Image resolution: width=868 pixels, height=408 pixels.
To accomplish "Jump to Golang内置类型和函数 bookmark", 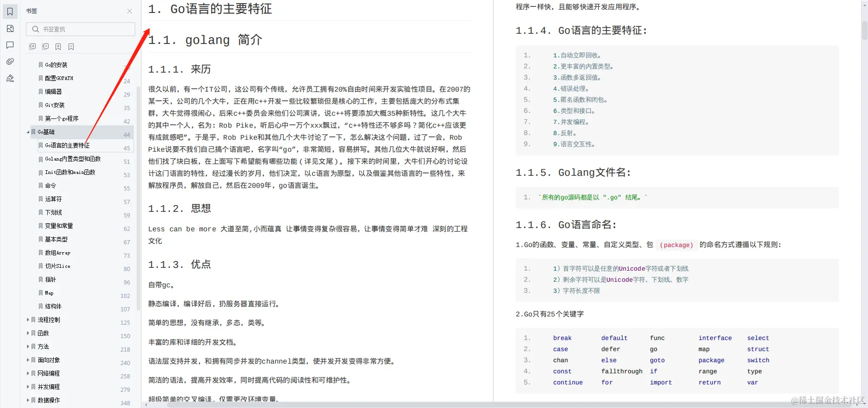I will click(73, 159).
